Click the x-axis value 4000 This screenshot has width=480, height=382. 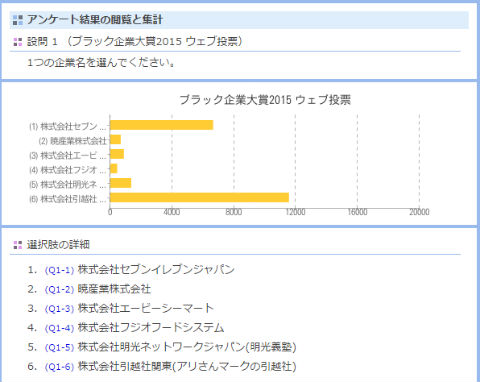172,212
